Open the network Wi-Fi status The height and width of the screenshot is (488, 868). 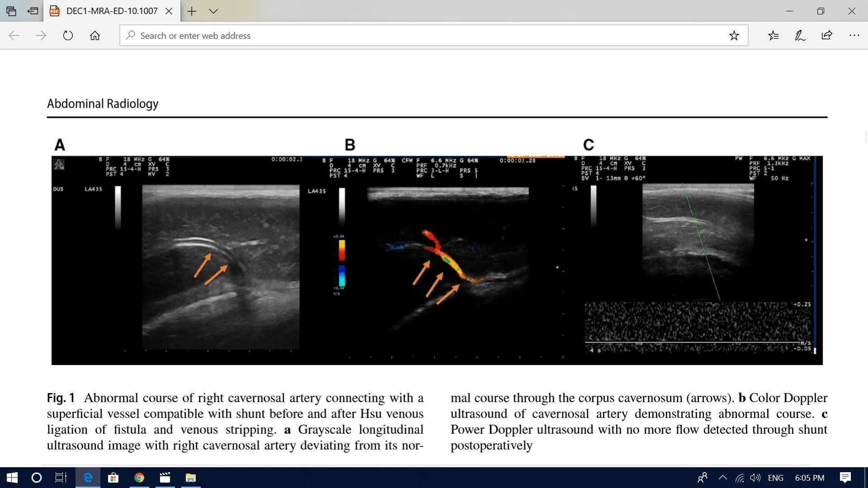click(740, 478)
